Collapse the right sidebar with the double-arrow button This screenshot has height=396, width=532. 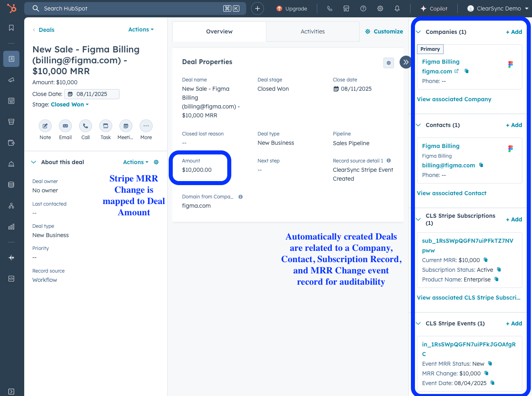click(406, 62)
